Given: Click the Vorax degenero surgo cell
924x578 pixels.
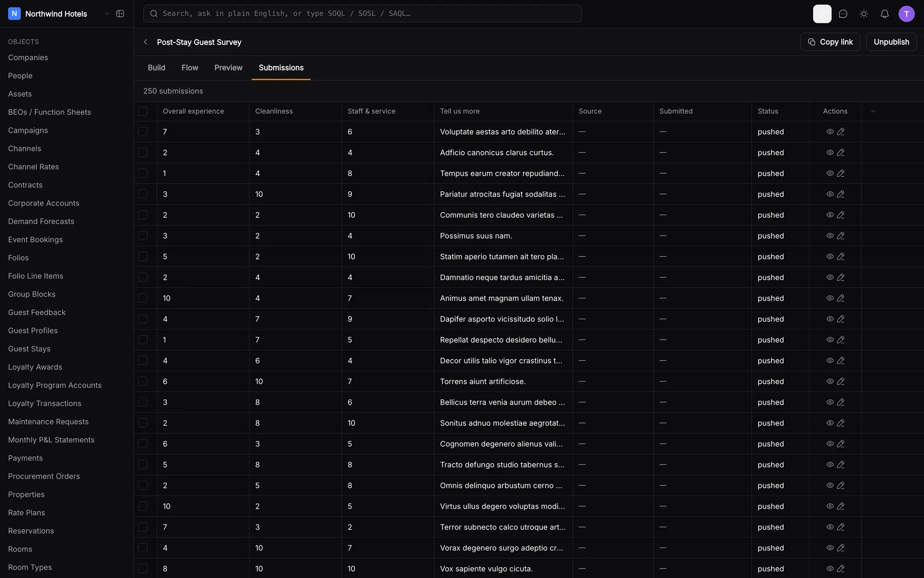Looking at the screenshot, I should (502, 548).
